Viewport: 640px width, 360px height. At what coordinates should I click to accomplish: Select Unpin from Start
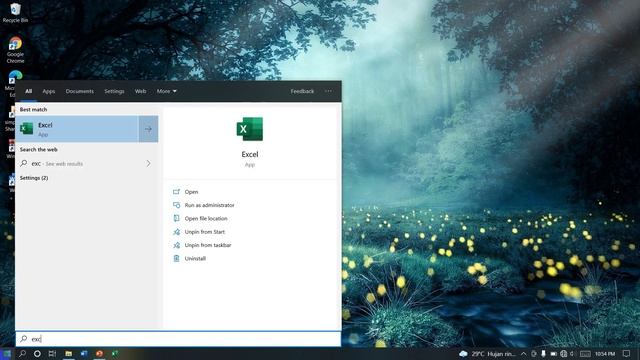click(x=204, y=232)
